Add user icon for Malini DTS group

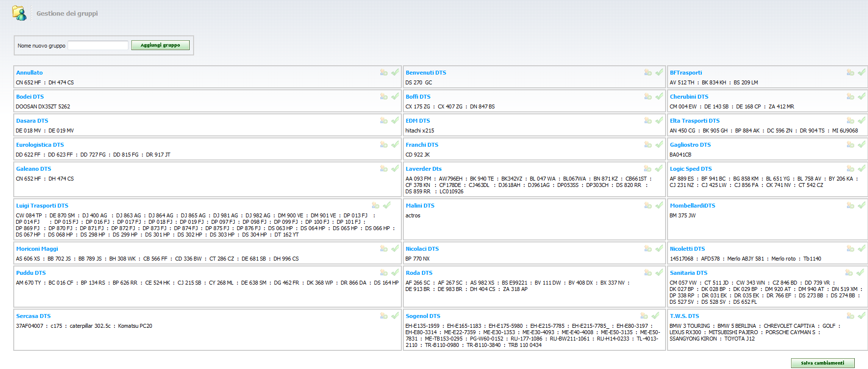tap(648, 205)
